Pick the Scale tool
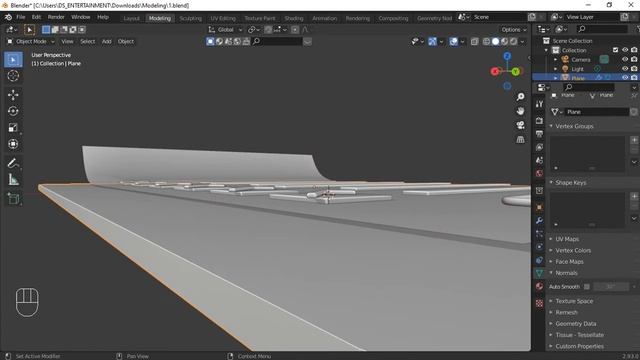The width and height of the screenshot is (640, 360). [x=13, y=127]
